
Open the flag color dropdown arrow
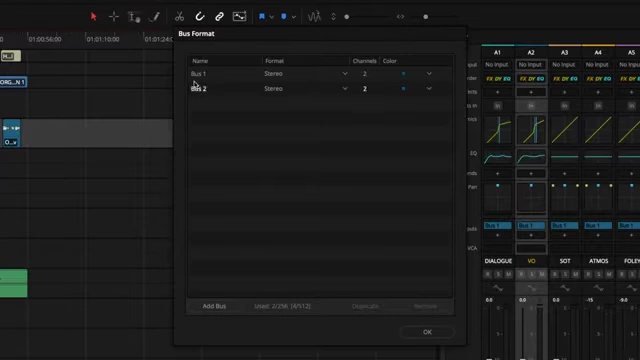click(x=271, y=17)
